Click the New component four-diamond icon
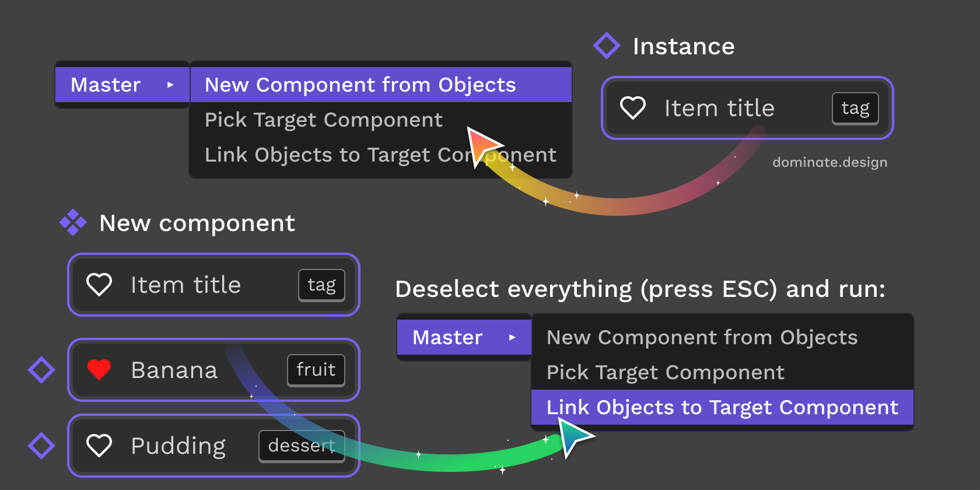 73,222
